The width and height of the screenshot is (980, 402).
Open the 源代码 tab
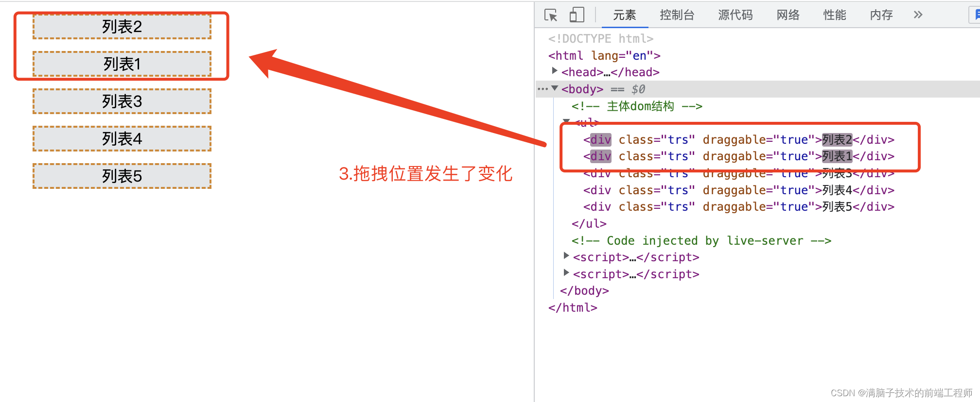coord(735,15)
